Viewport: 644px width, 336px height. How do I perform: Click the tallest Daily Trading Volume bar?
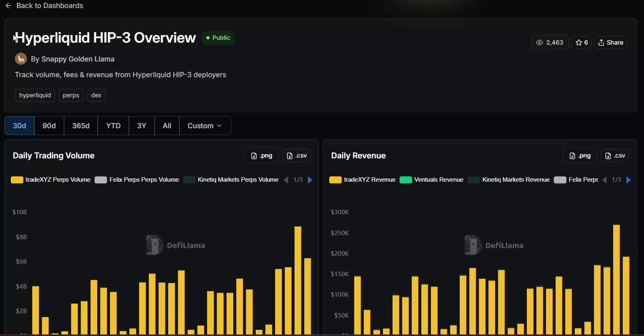298,280
